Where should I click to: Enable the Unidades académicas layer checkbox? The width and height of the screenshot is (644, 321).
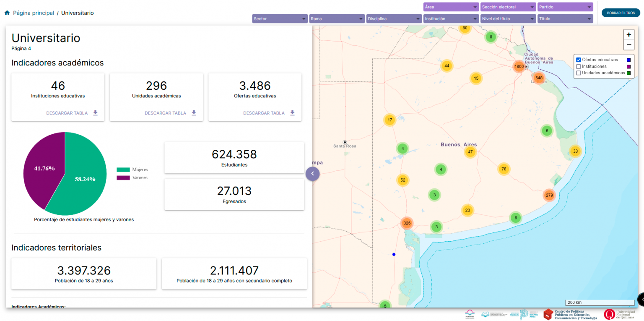[x=579, y=73]
